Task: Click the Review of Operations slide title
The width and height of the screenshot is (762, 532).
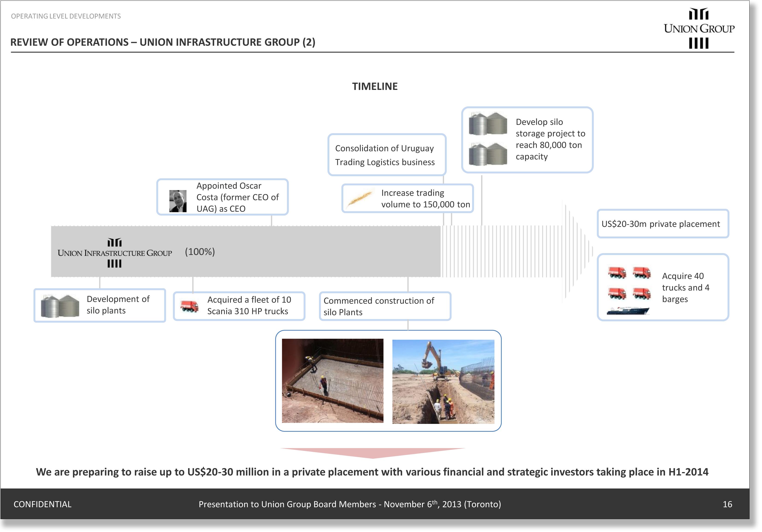Action: pos(163,42)
